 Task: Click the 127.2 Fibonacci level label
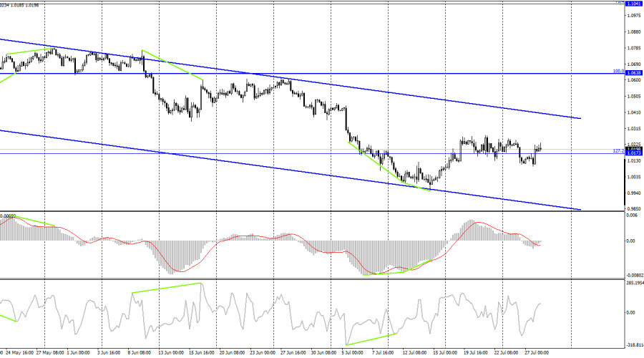tap(617, 151)
